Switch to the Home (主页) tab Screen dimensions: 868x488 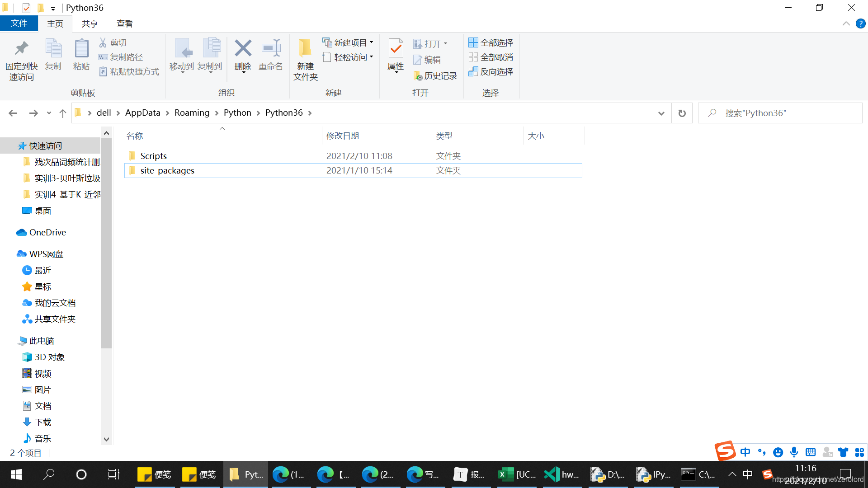click(x=55, y=24)
